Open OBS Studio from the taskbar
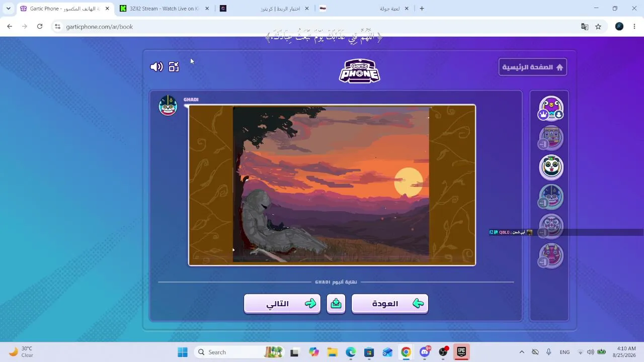 coord(443,352)
